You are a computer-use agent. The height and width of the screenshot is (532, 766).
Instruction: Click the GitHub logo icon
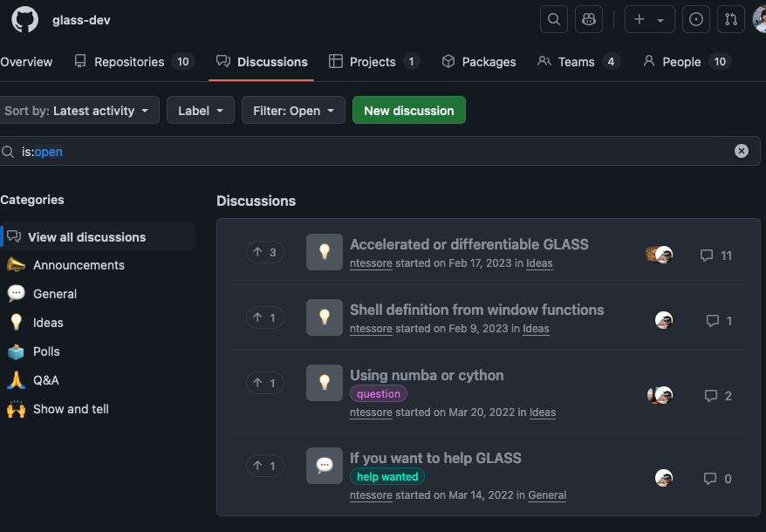(x=24, y=19)
